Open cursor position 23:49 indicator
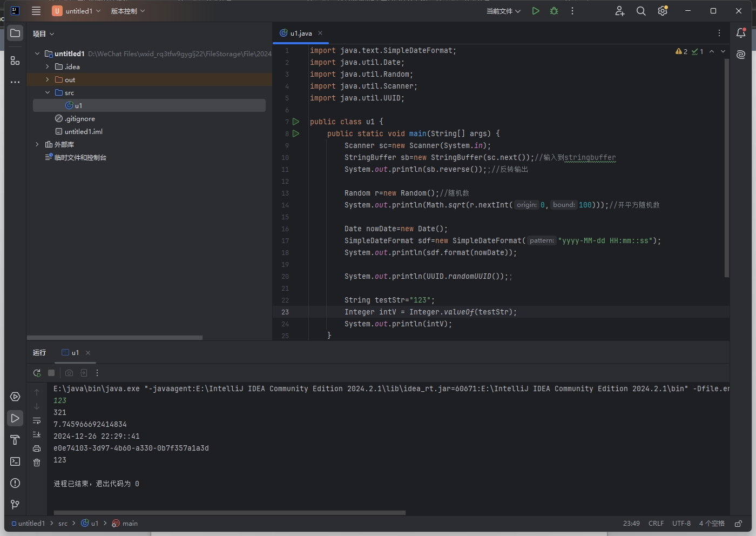 click(x=631, y=523)
